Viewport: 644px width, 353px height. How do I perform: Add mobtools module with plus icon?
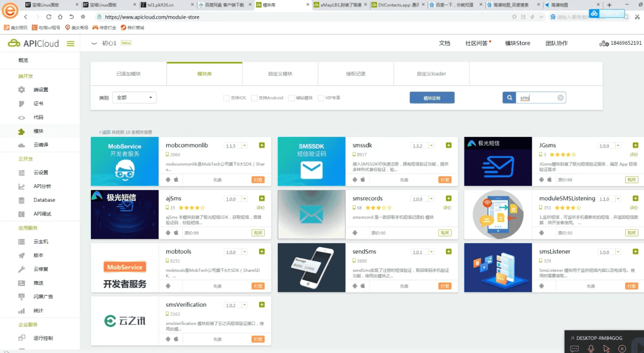click(x=262, y=252)
